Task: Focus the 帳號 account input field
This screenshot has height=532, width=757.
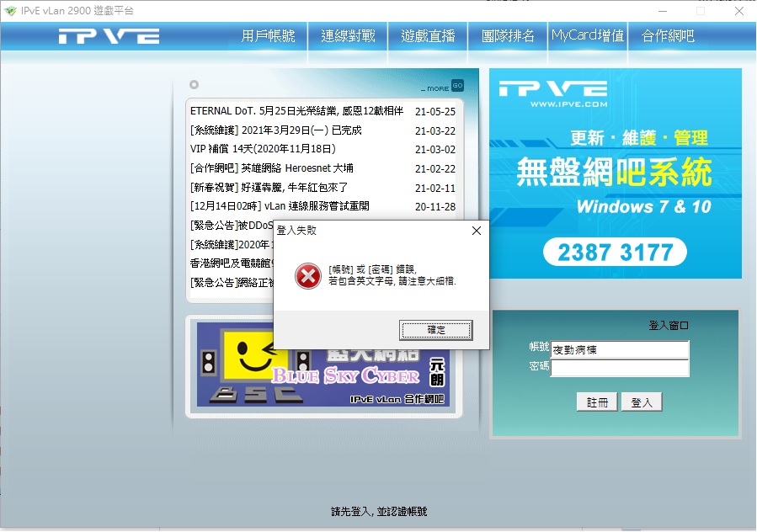Action: coord(620,349)
